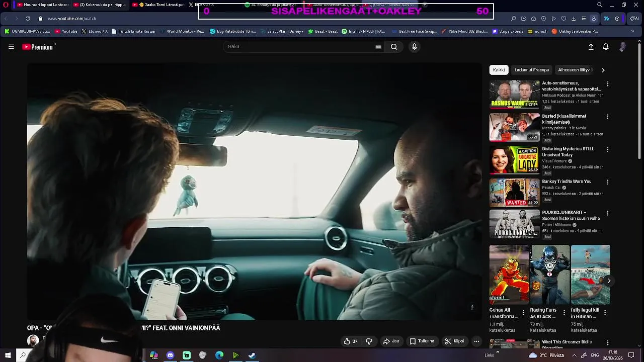Open Microsoft Edge from the taskbar
This screenshot has width=644, height=362.
pyautogui.click(x=219, y=355)
